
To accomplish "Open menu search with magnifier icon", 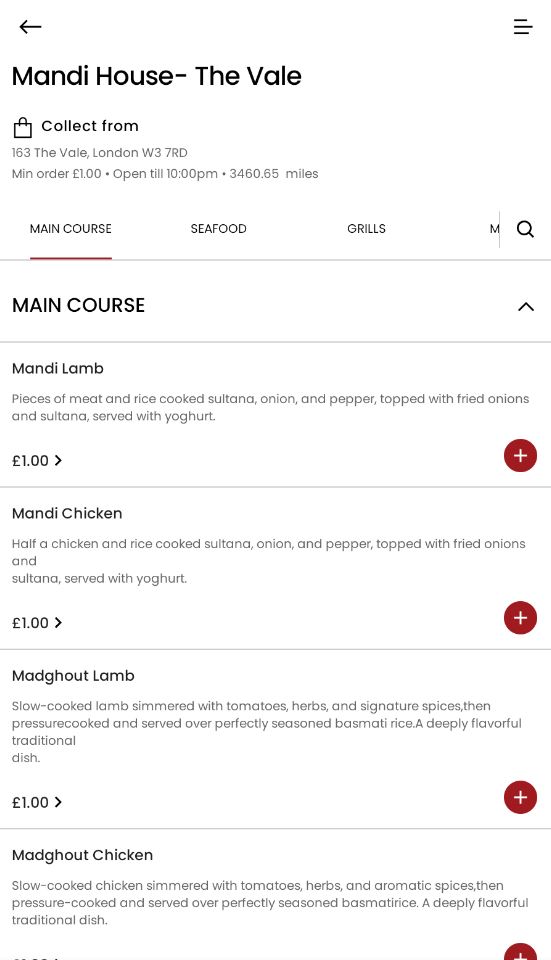I will 525,229.
